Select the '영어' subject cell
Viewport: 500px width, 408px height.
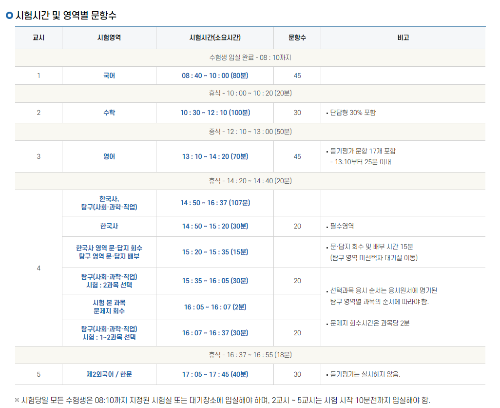tap(109, 156)
